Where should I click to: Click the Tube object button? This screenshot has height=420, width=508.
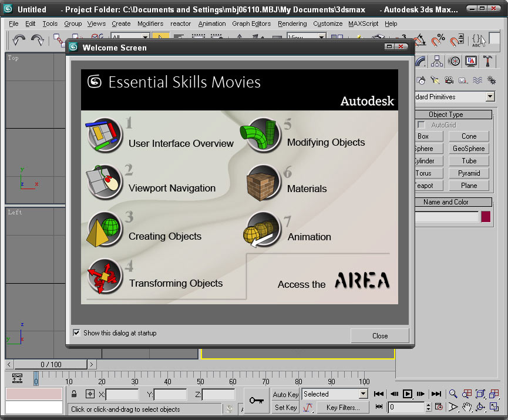click(x=469, y=161)
